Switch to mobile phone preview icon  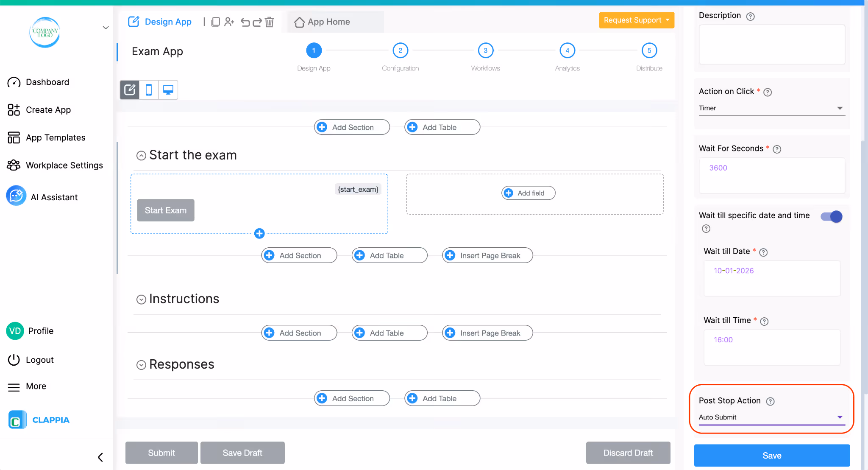(149, 90)
